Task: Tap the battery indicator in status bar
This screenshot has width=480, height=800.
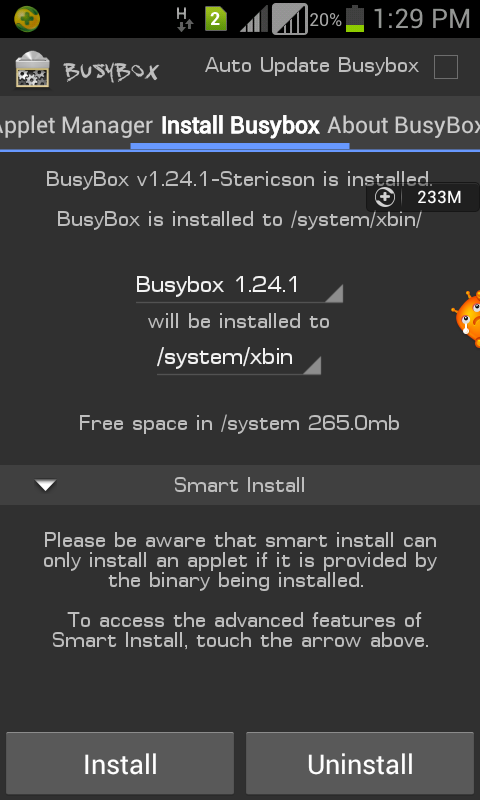Action: (355, 19)
